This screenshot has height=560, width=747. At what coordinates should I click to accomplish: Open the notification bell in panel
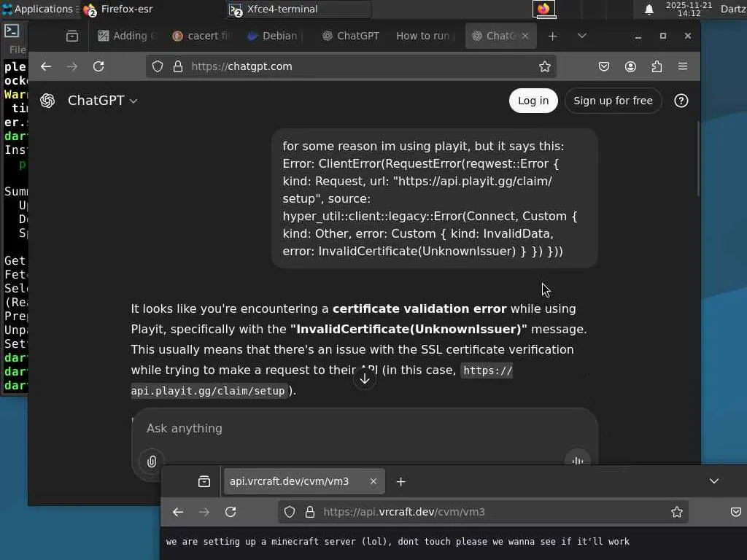point(649,9)
